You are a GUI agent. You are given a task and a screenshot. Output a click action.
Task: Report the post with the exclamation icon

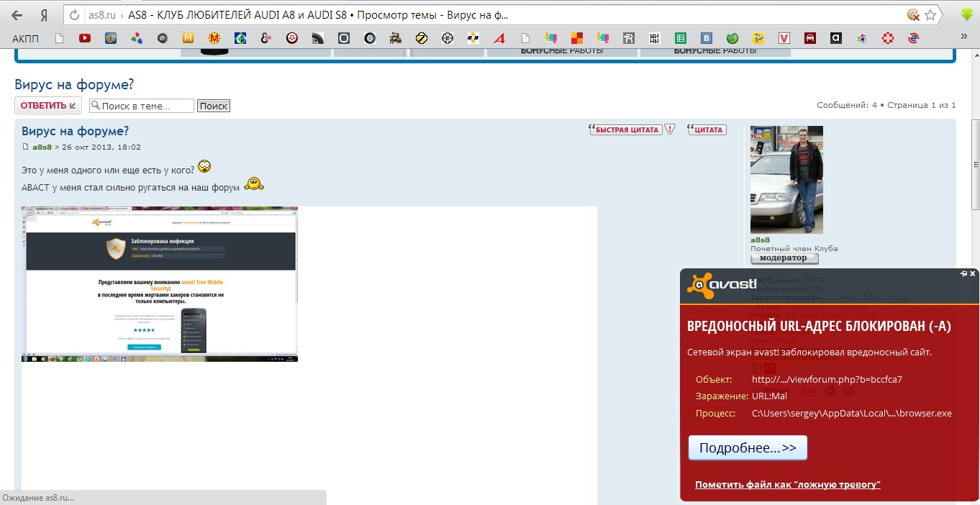coord(670,130)
